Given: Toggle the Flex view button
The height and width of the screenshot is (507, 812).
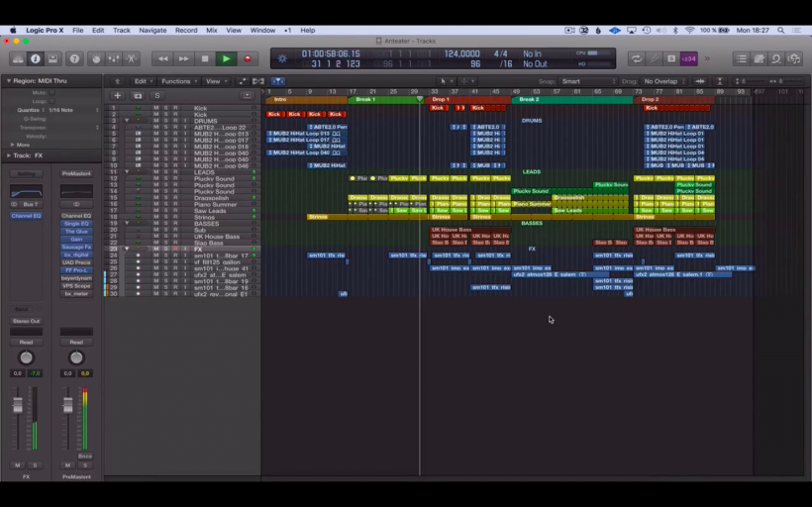Looking at the screenshot, I should tap(257, 81).
